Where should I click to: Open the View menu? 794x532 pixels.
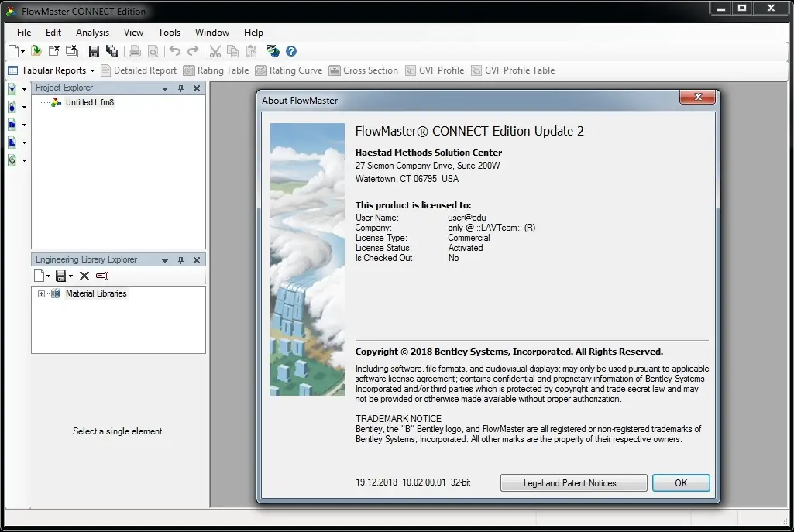point(133,33)
